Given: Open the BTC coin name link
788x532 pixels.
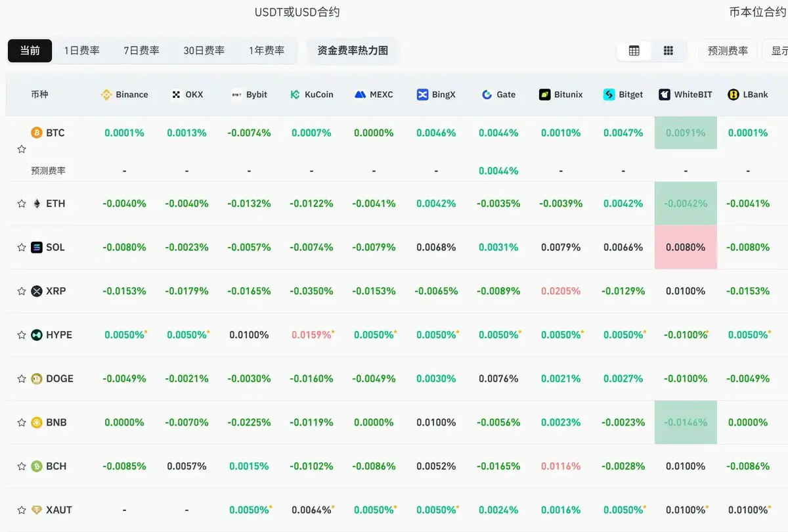Looking at the screenshot, I should 55,133.
